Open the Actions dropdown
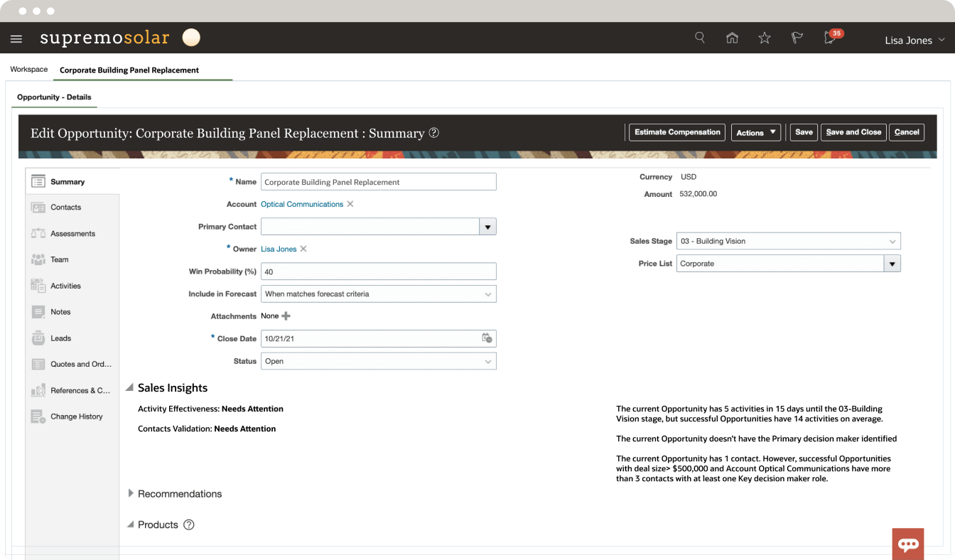Screen dimensions: 955x560 (756, 132)
